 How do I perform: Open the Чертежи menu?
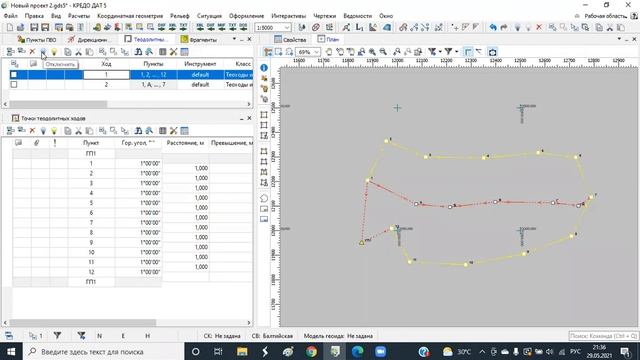pyautogui.click(x=324, y=16)
